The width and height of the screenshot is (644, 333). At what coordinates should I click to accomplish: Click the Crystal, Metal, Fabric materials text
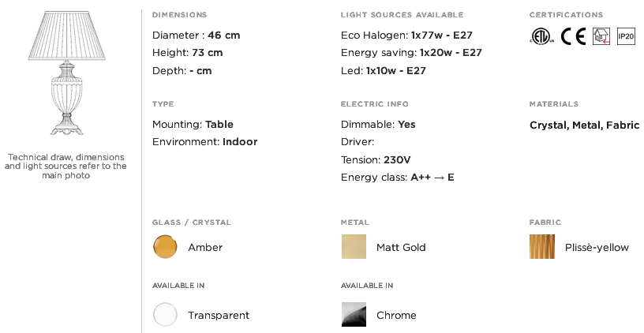point(585,125)
